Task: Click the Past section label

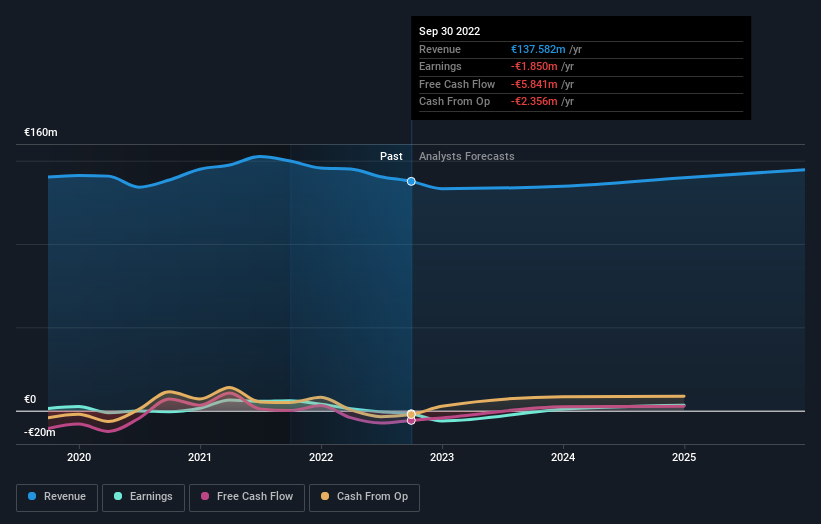Action: click(391, 156)
